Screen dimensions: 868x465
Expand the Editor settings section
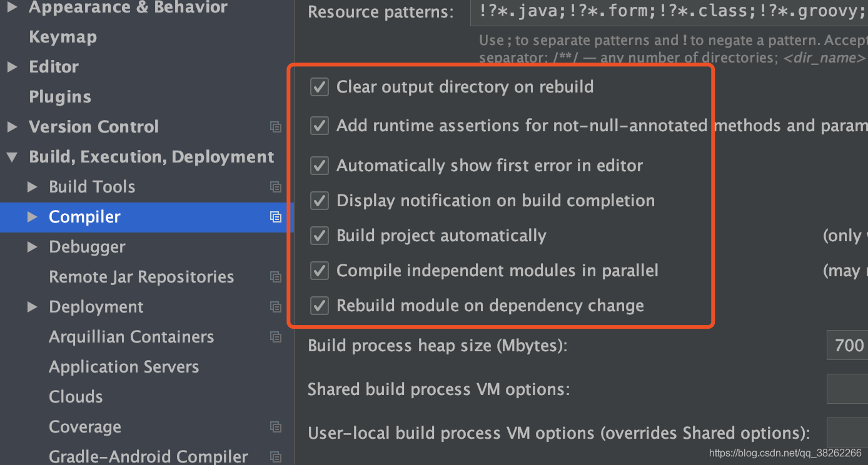[12, 67]
